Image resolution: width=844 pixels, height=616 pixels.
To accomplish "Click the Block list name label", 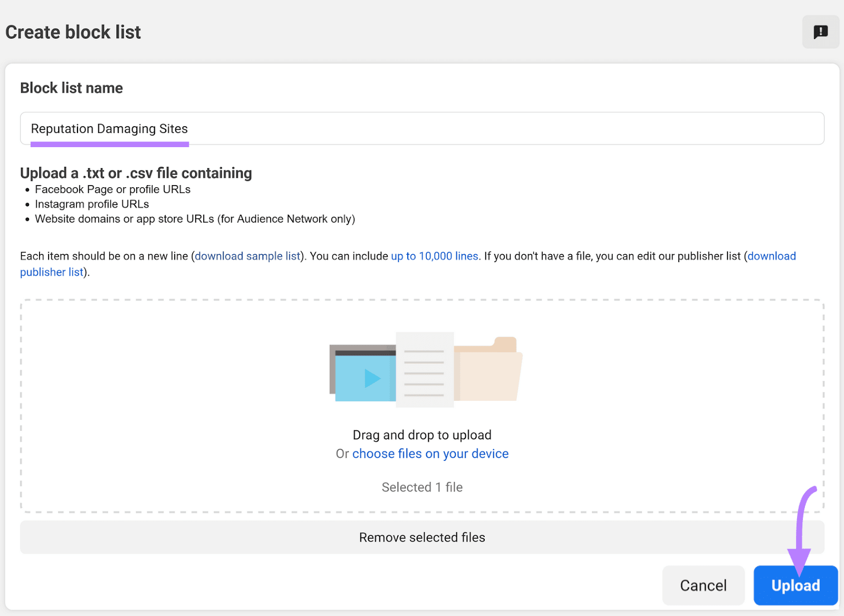I will tap(71, 88).
